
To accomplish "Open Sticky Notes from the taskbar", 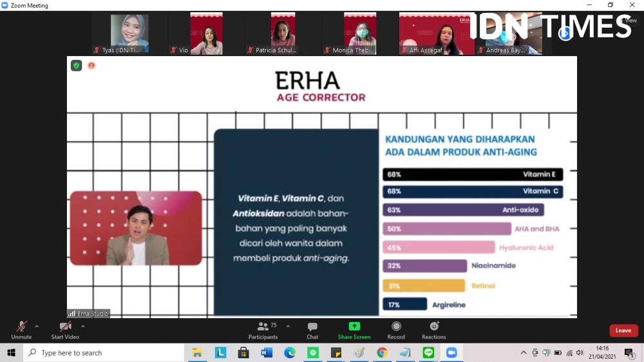I will tap(336, 352).
